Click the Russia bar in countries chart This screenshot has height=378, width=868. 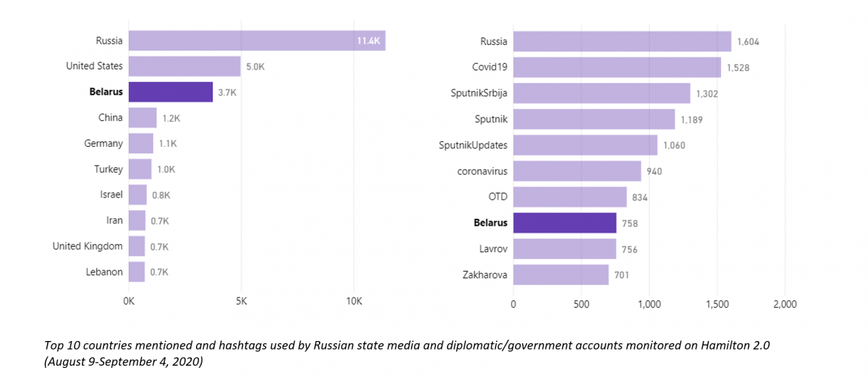(257, 41)
